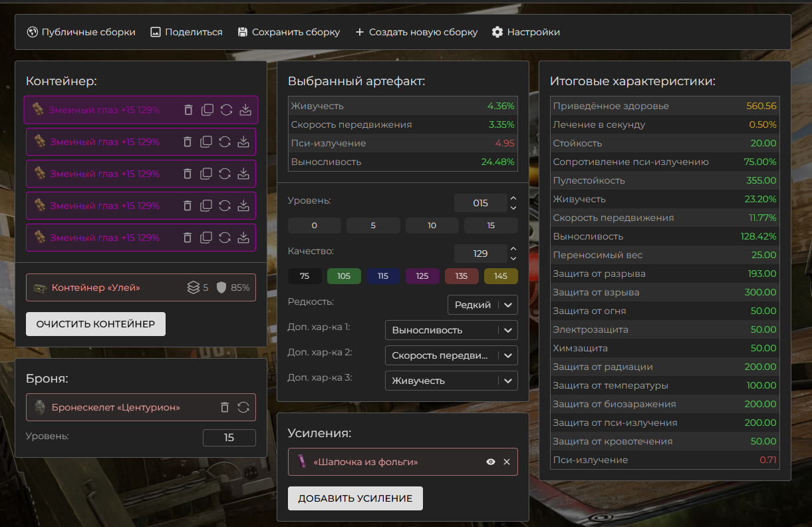Click Поделиться in the top bar
The width and height of the screenshot is (812, 527).
click(186, 32)
